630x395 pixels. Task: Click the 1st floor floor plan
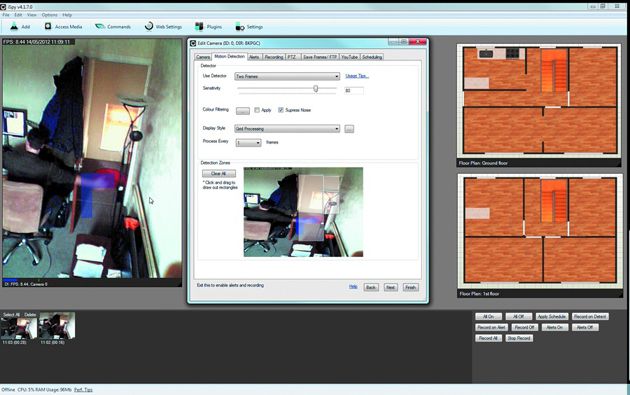click(x=540, y=232)
